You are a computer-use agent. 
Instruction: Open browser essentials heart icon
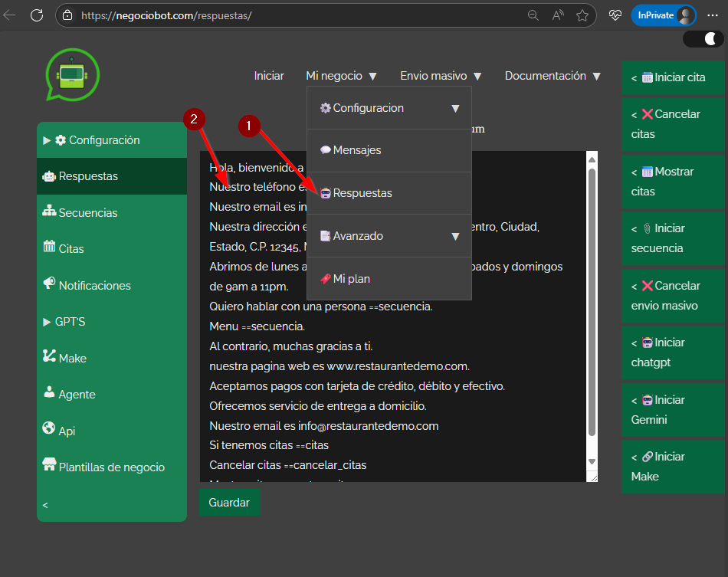point(615,15)
